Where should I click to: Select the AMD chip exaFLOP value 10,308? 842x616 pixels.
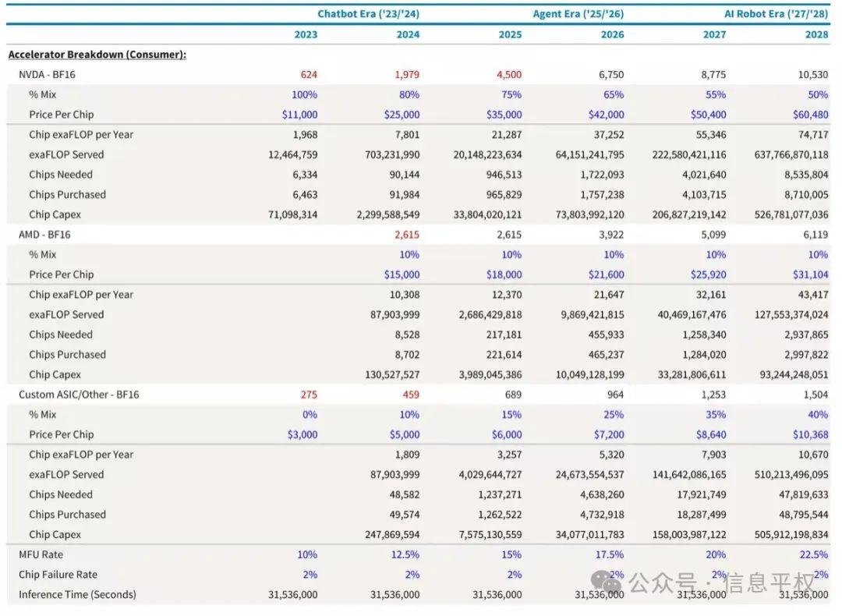click(405, 295)
